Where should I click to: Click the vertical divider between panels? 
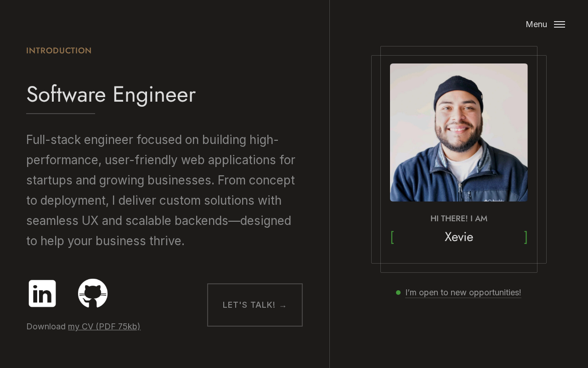pyautogui.click(x=329, y=184)
